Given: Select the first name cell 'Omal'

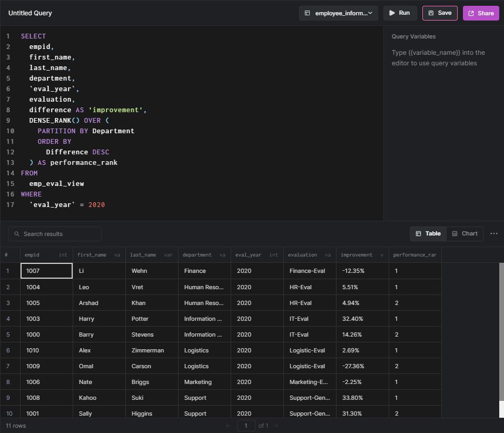Looking at the screenshot, I should 99,366.
